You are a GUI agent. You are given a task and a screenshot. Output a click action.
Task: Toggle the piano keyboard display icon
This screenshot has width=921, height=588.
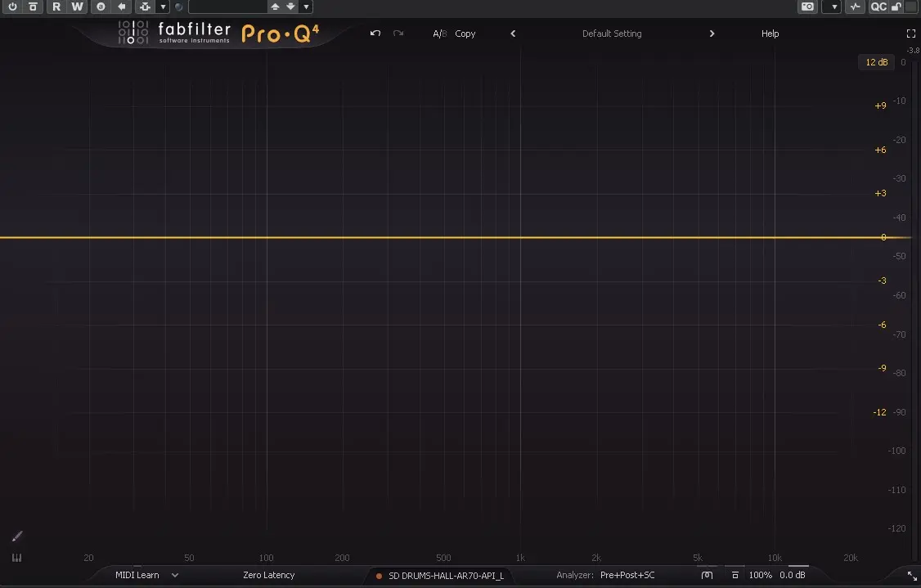pyautogui.click(x=16, y=558)
